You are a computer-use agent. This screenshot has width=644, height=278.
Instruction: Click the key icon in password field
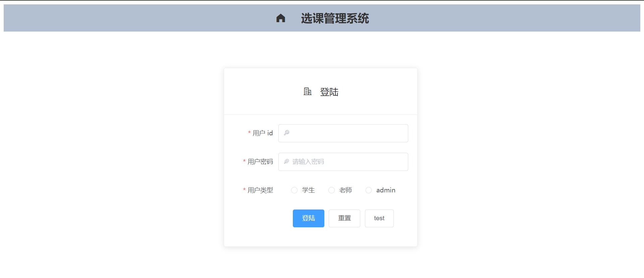286,161
